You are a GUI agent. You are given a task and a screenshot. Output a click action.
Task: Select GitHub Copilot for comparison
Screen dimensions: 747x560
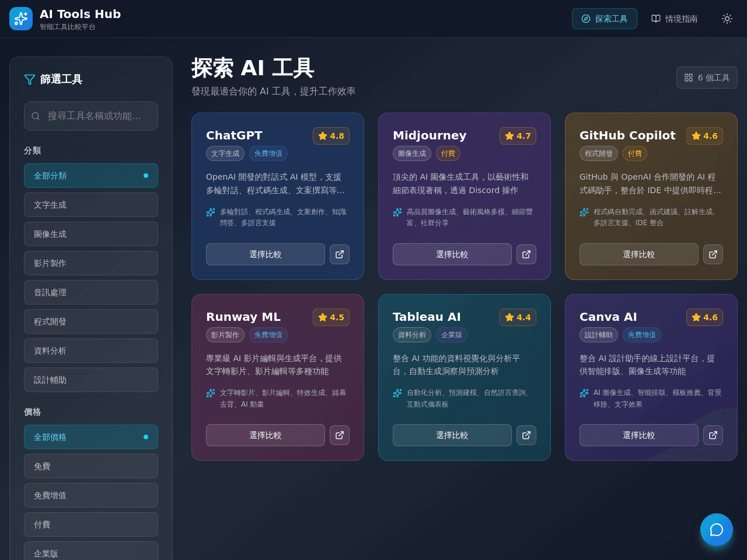[x=639, y=254]
